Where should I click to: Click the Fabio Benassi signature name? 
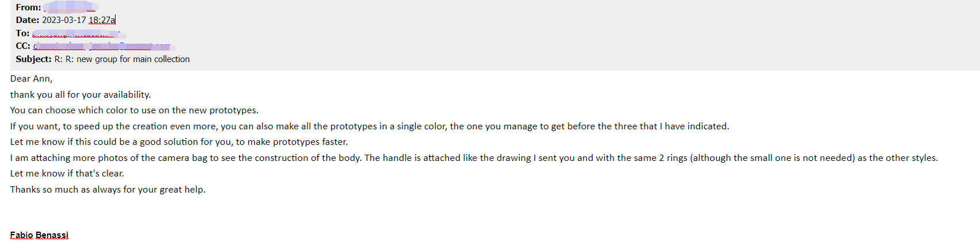39,235
